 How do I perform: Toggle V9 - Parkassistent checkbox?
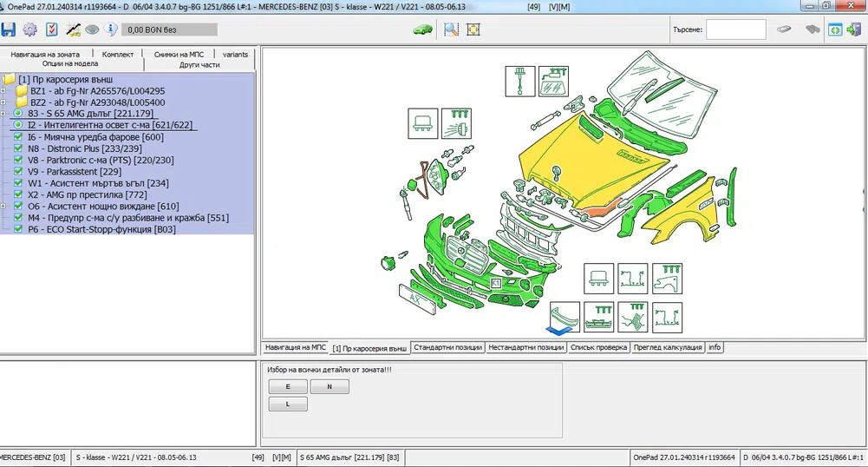click(x=18, y=172)
